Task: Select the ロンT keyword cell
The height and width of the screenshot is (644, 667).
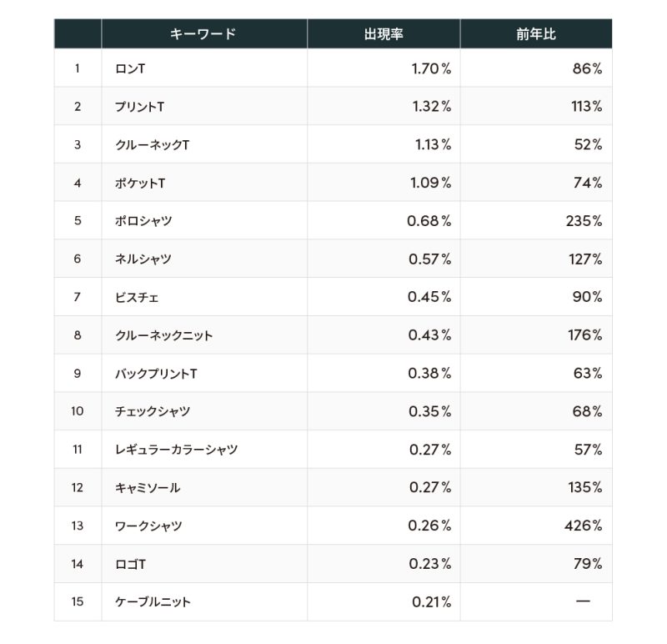Action: (130, 68)
